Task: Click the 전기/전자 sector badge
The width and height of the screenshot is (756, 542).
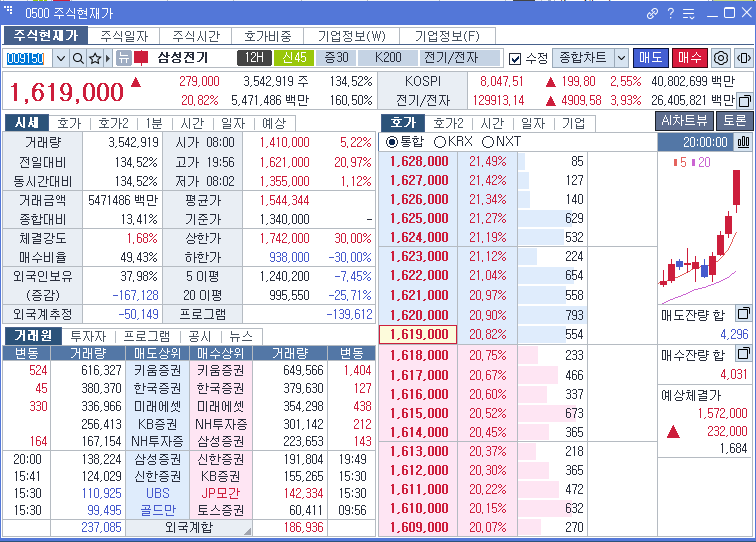Action: click(x=459, y=58)
